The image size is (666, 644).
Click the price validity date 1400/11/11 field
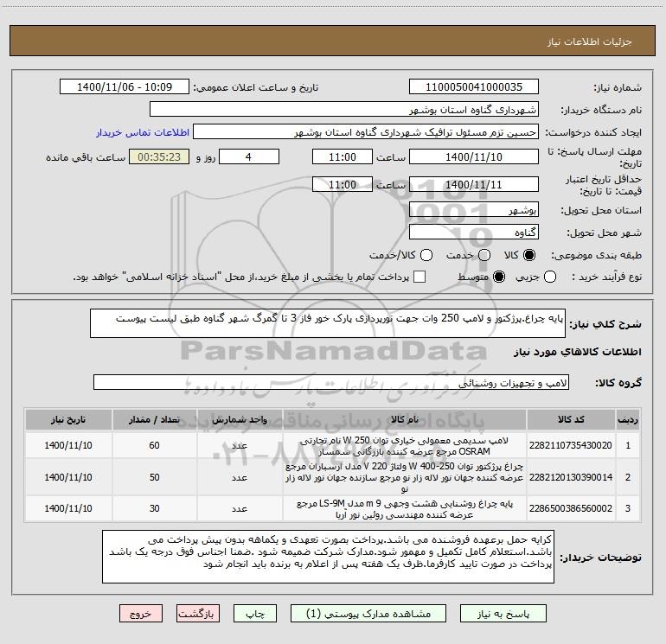click(474, 184)
